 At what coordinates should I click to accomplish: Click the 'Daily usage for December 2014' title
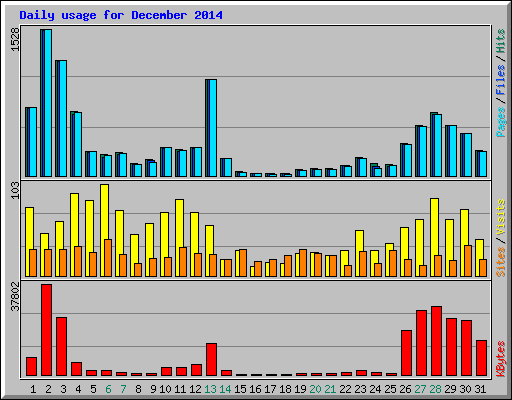click(x=121, y=15)
